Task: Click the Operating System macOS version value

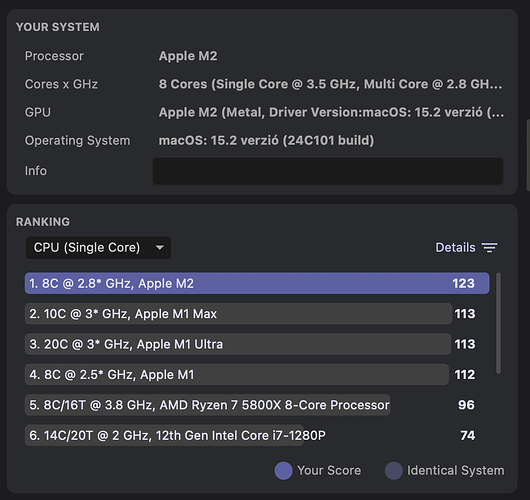Action: [x=266, y=140]
